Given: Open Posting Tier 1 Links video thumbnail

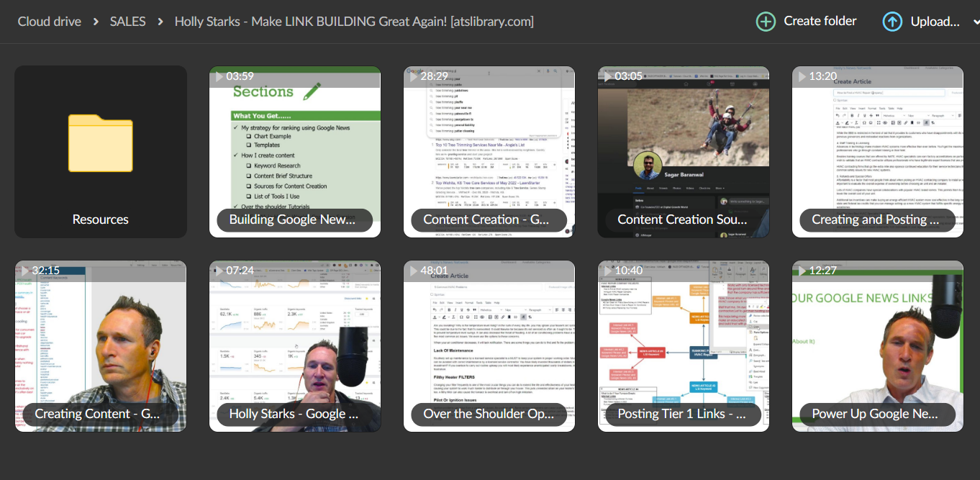Looking at the screenshot, I should pos(684,346).
